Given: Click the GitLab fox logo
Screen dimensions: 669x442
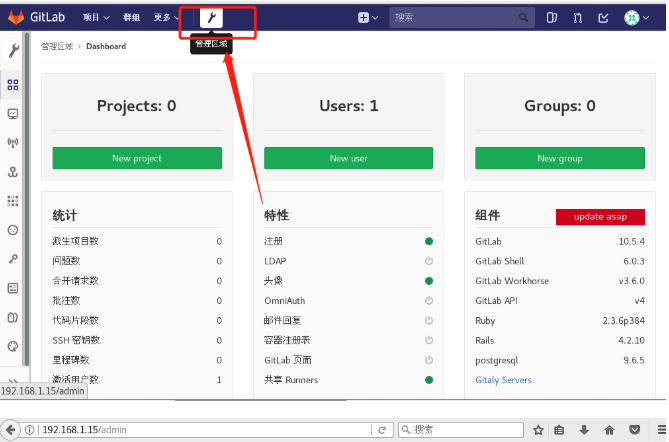Looking at the screenshot, I should 16,17.
